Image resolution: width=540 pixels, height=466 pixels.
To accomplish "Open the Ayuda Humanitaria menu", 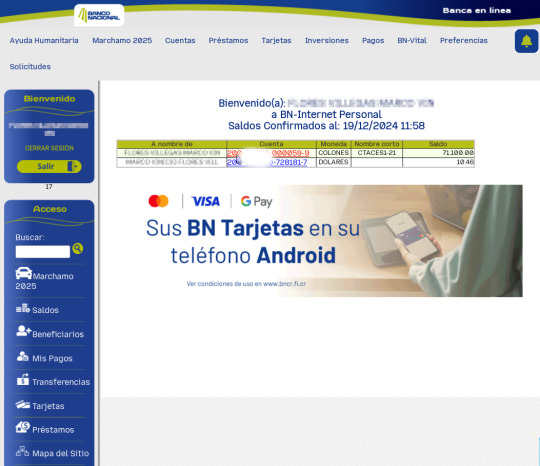I will coord(44,40).
